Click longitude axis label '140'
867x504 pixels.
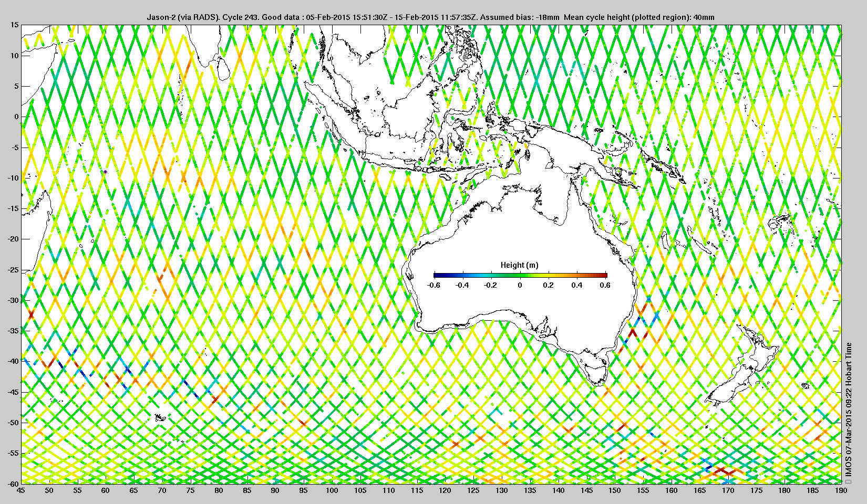point(558,491)
